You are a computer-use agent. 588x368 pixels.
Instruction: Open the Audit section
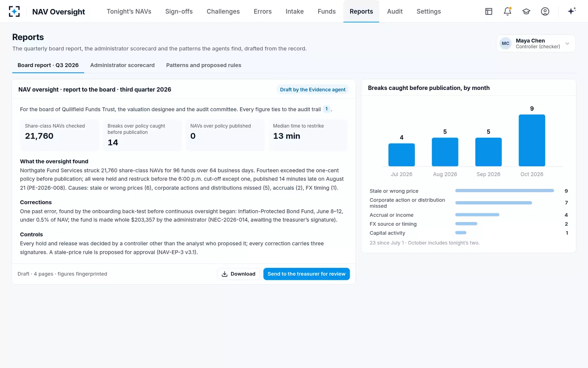[x=395, y=11]
